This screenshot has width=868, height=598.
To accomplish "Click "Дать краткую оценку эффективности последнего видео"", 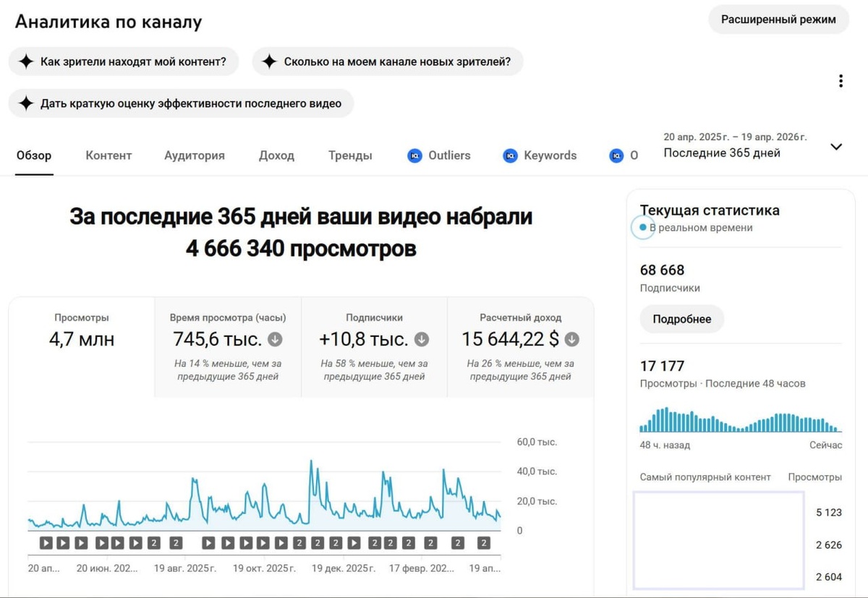I will pyautogui.click(x=181, y=103).
